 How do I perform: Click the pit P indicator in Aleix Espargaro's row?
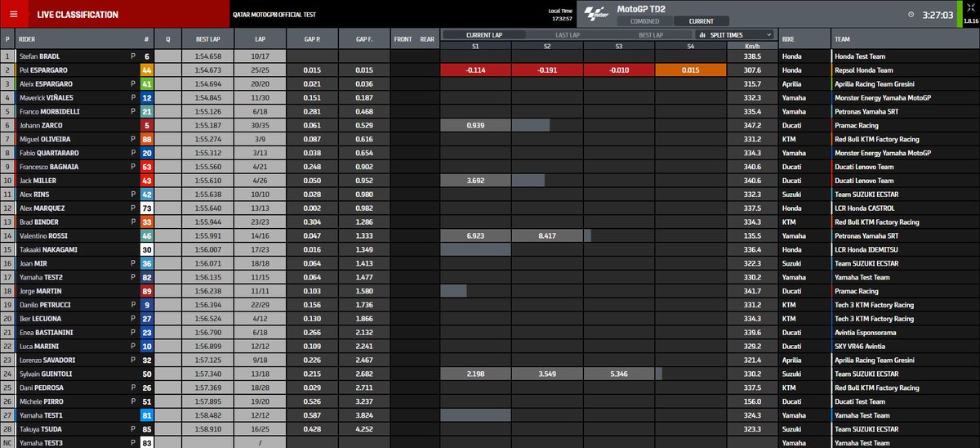point(132,83)
